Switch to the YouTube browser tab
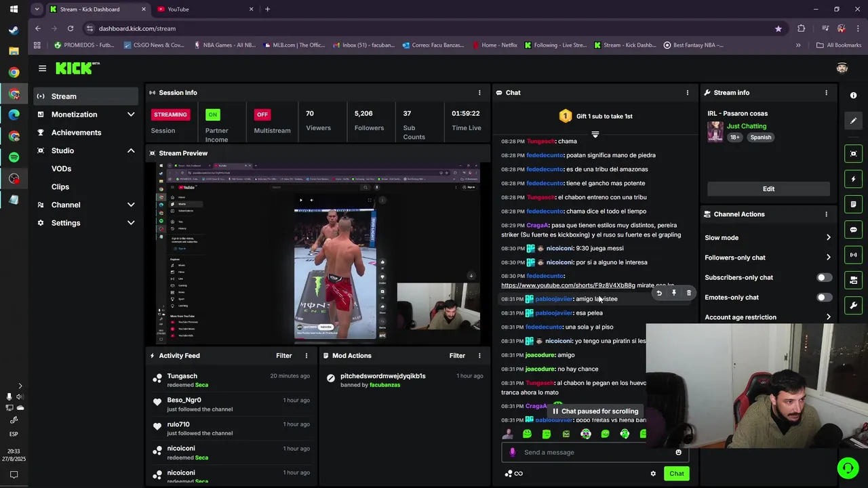The image size is (868, 488). (203, 9)
